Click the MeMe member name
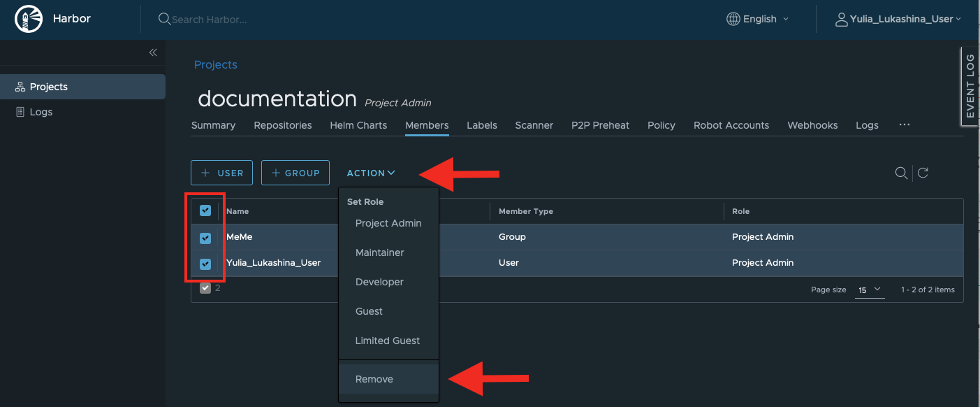980x407 pixels. (x=239, y=237)
